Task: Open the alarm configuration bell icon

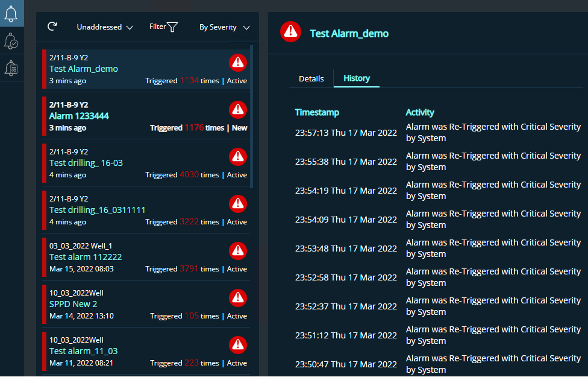Action: click(11, 68)
